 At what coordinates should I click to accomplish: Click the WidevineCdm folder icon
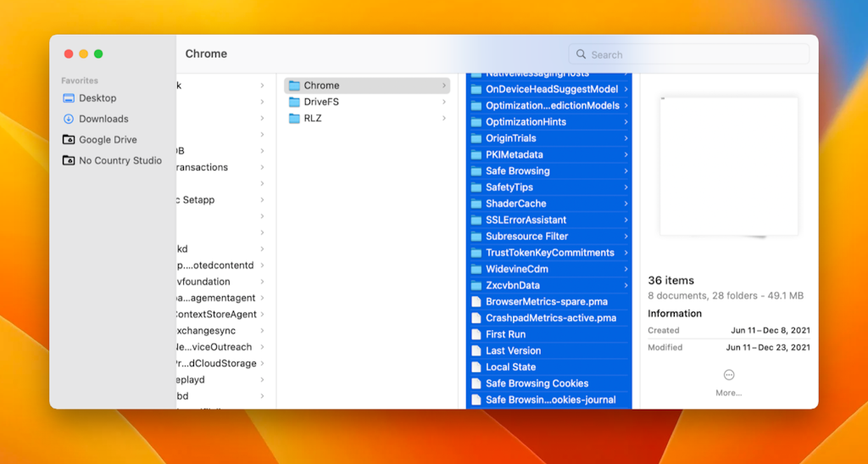point(476,269)
